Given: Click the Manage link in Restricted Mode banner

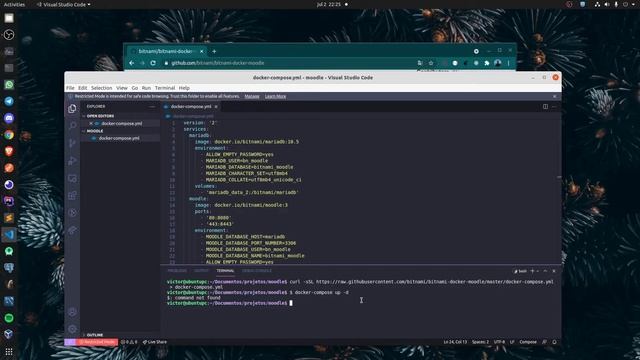Looking at the screenshot, I should click(252, 96).
